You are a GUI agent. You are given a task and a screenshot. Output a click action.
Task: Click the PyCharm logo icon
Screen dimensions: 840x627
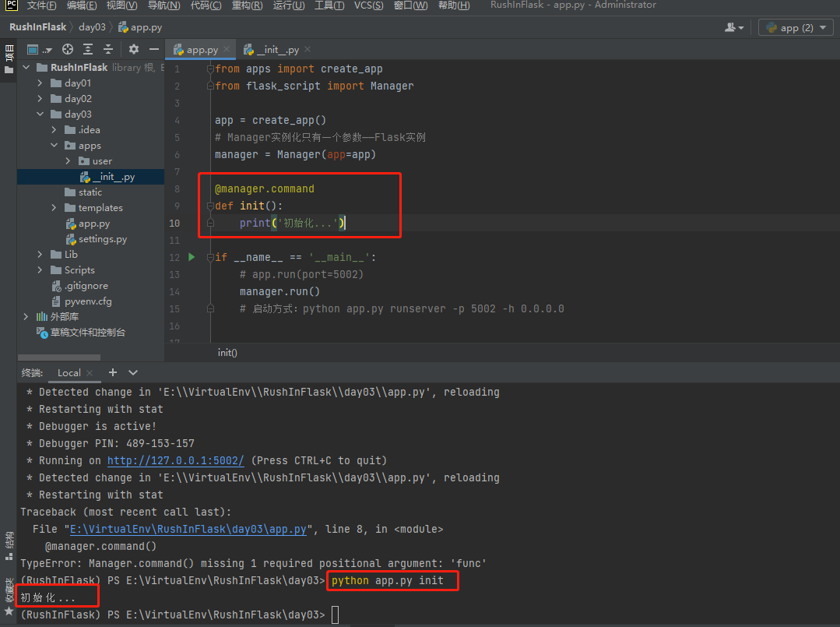point(11,5)
